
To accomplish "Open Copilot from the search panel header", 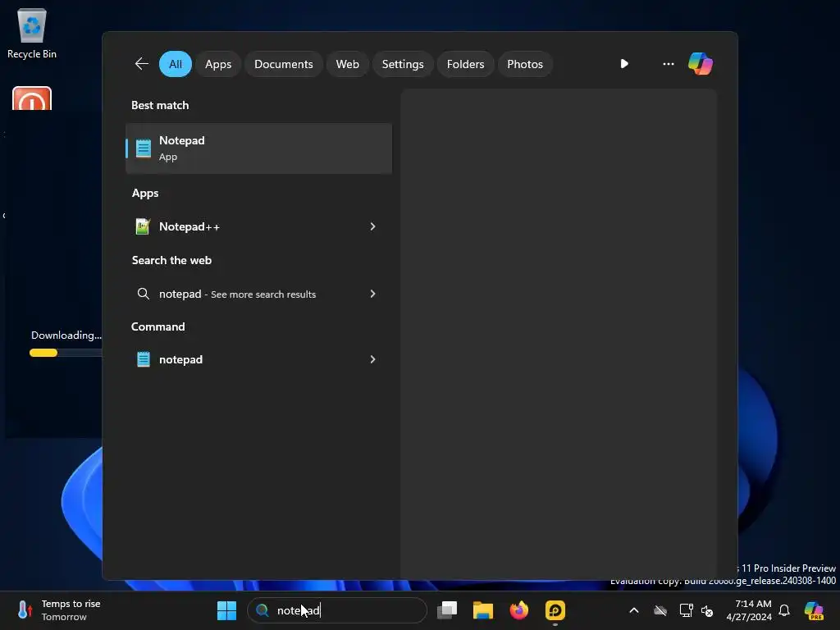I will pos(701,64).
